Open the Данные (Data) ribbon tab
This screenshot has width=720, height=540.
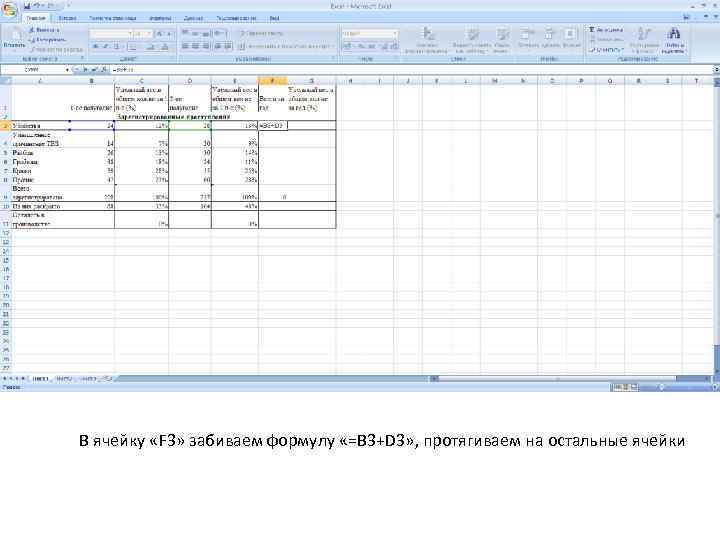tap(193, 18)
